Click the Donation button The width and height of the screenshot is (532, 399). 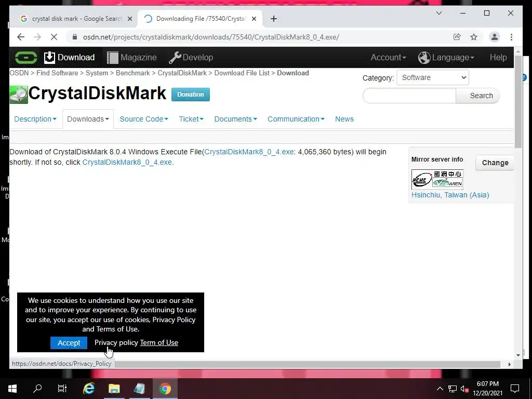tap(190, 95)
